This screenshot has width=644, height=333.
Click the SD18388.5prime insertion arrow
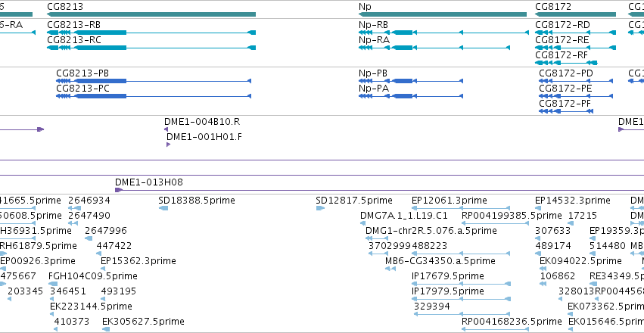click(164, 208)
